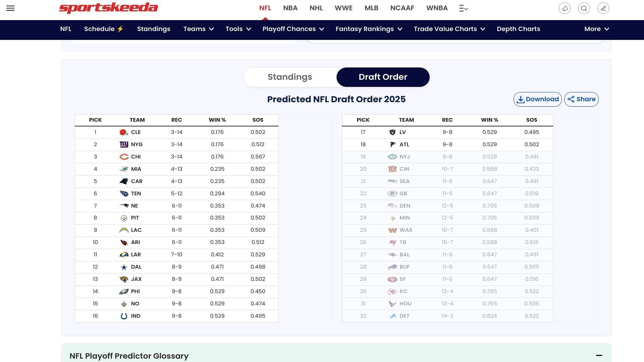Open the Fantasy Rankings dropdown
Viewport: 644px width, 362px height.
[x=369, y=29]
